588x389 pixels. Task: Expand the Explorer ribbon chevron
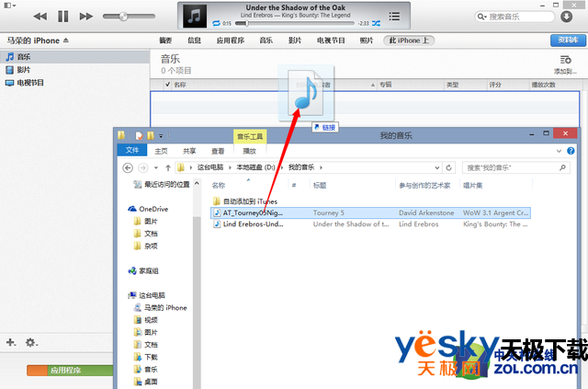pyautogui.click(x=559, y=151)
